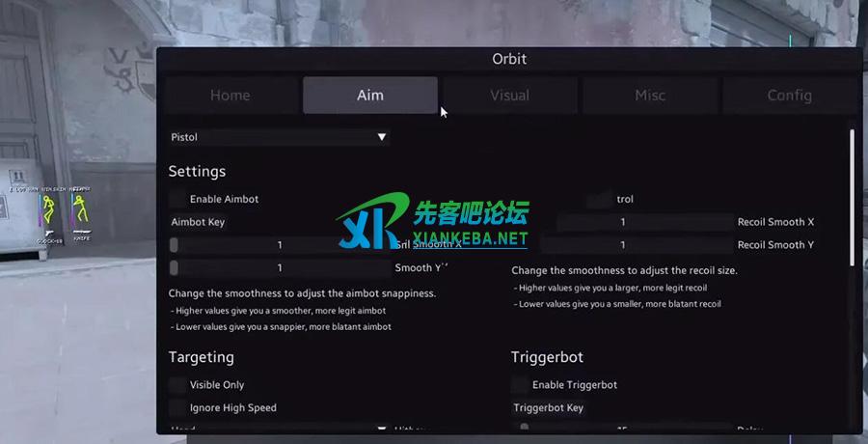This screenshot has height=444, width=868.
Task: Enable the Aimbot checkbox
Action: [x=177, y=199]
